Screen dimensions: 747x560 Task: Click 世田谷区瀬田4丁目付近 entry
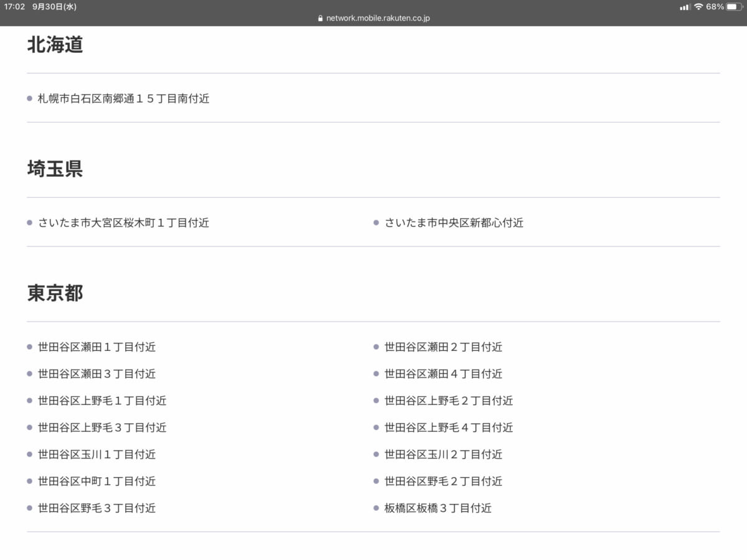(x=443, y=374)
